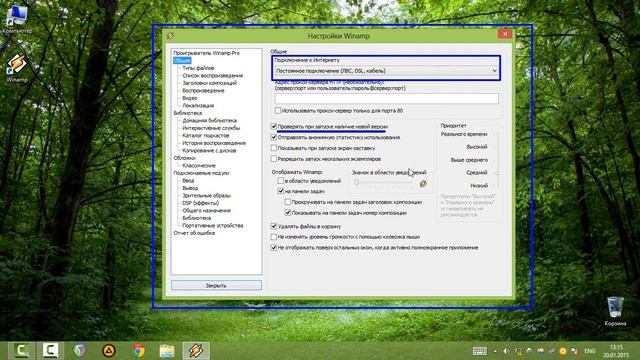The image size is (640, 360).
Task: Uncheck Проверять при запуске наличие новой версии
Action: (x=274, y=127)
